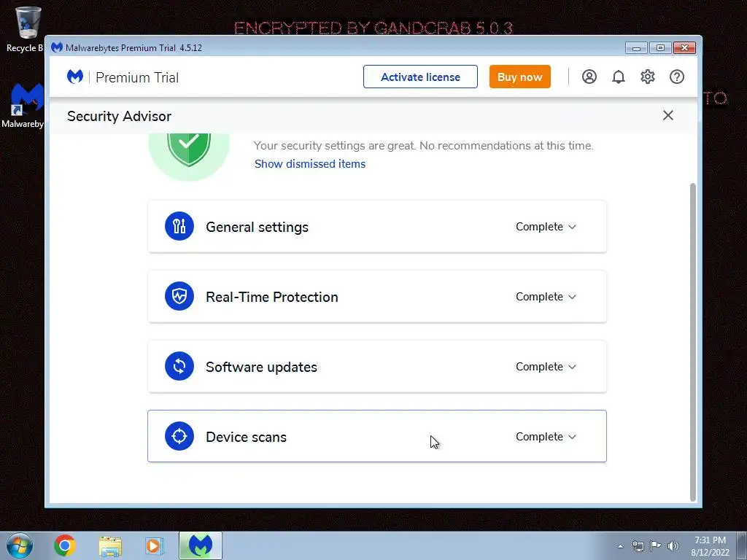Expand Device scans Complete chevron

[x=572, y=437]
